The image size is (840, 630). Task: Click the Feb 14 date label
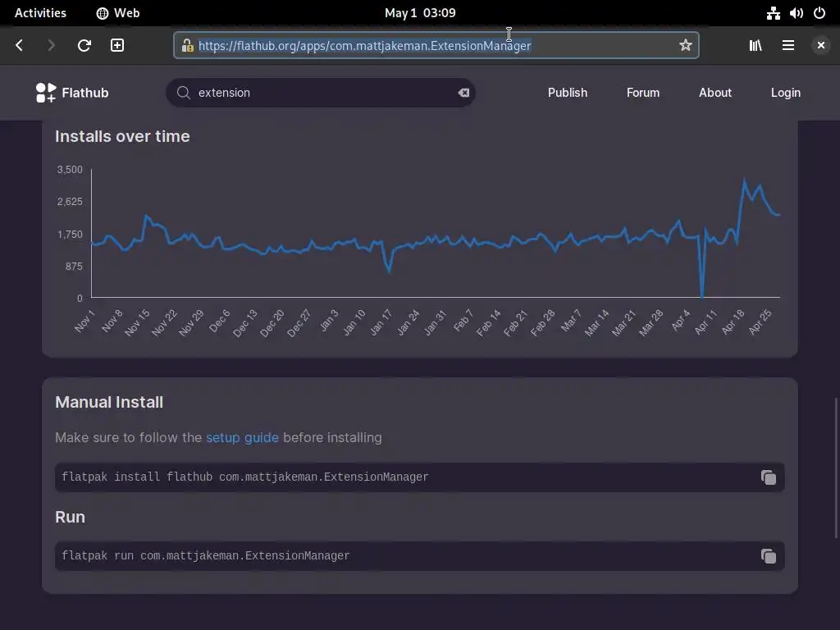[489, 322]
